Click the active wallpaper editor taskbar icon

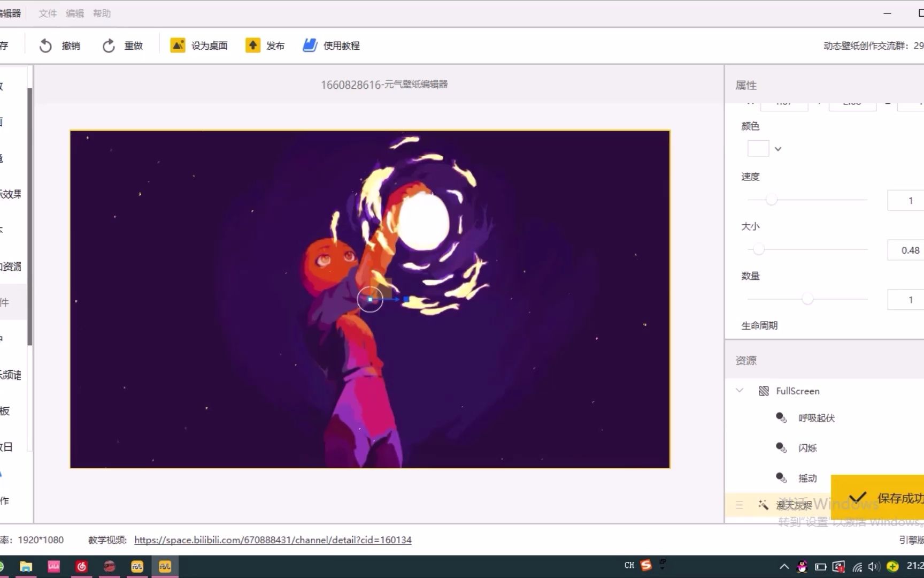pyautogui.click(x=165, y=566)
